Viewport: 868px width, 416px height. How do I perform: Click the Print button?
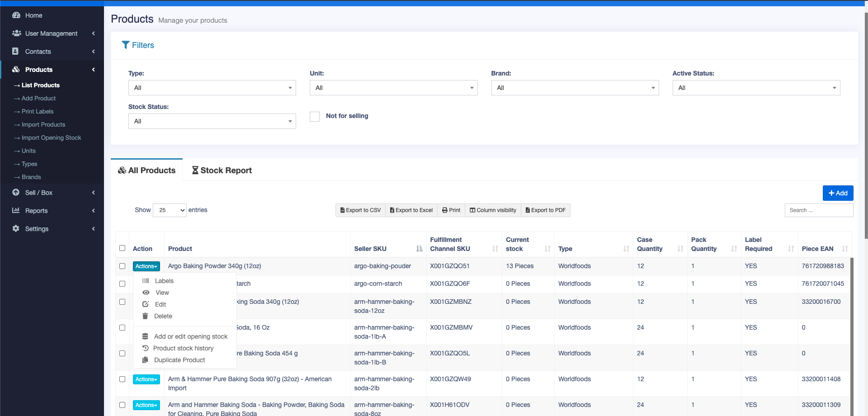(451, 210)
